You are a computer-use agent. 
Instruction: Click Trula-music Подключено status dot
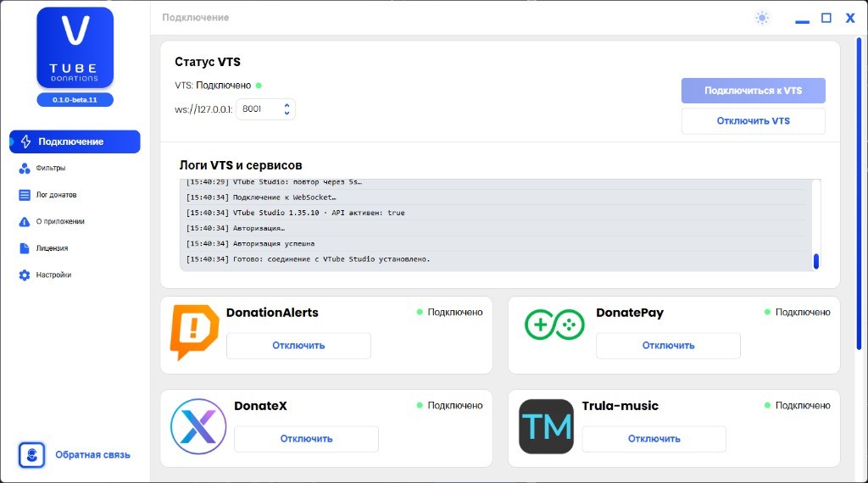767,406
